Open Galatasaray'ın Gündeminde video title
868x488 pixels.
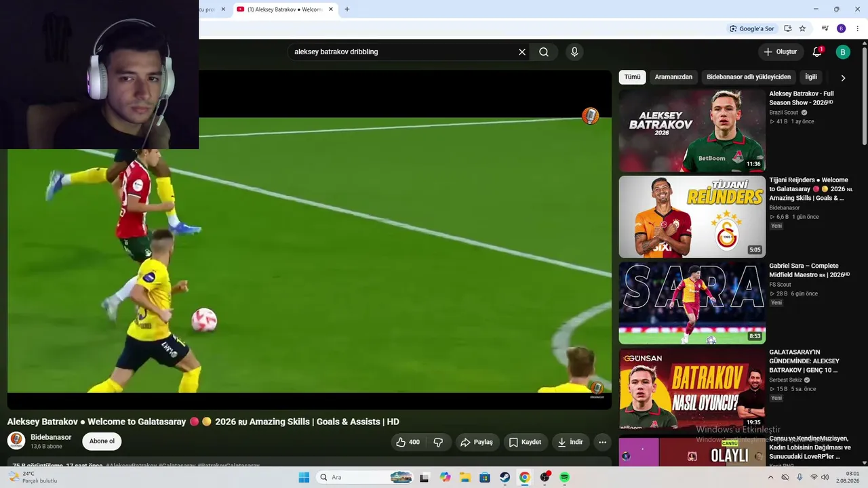tap(804, 361)
